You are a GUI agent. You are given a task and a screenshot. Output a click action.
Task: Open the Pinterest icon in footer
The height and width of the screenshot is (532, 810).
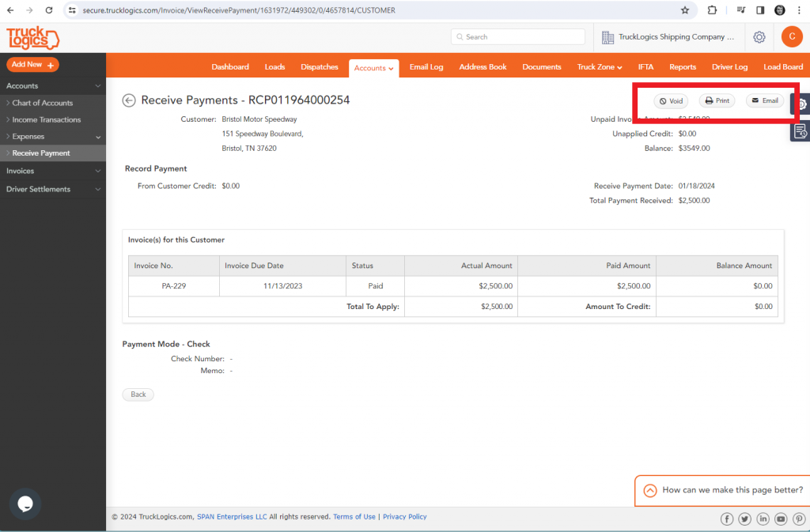[799, 519]
